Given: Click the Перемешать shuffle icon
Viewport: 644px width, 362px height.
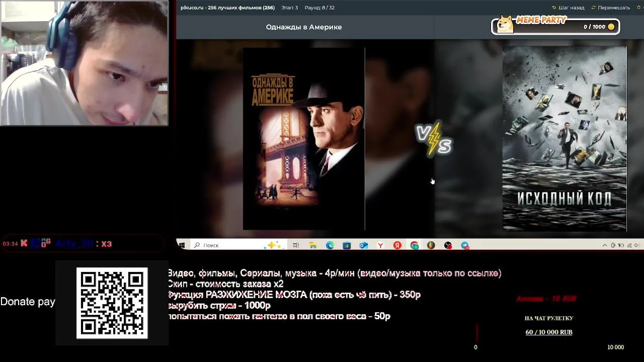Looking at the screenshot, I should pyautogui.click(x=594, y=8).
